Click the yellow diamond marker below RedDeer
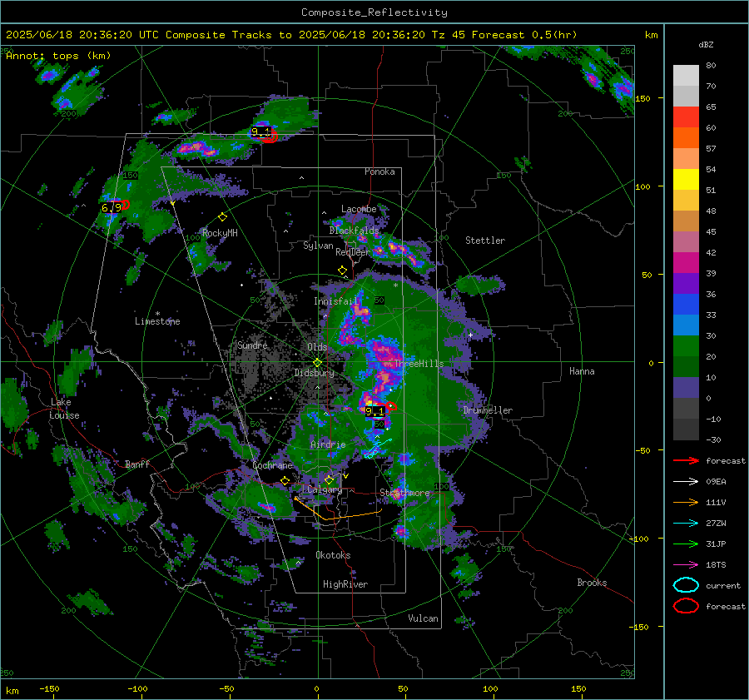Image resolution: width=749 pixels, height=700 pixels. coord(342,271)
